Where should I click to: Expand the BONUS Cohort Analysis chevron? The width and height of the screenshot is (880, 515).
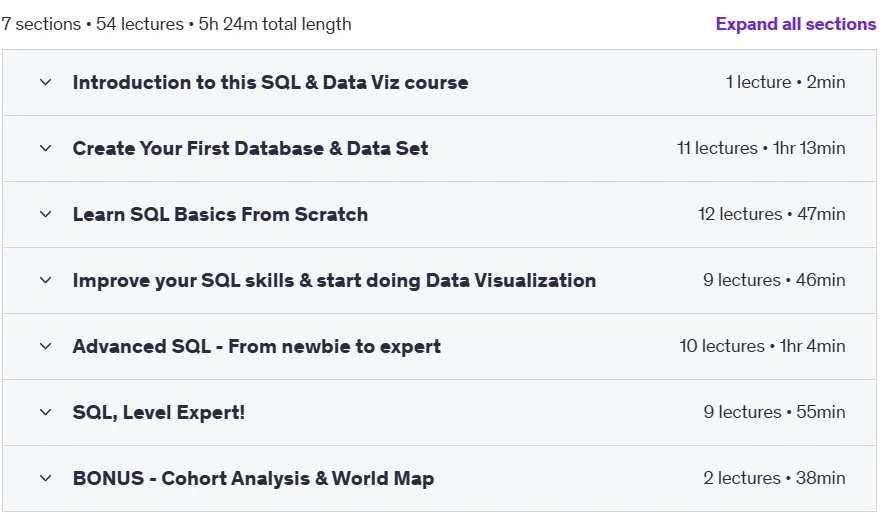click(45, 479)
